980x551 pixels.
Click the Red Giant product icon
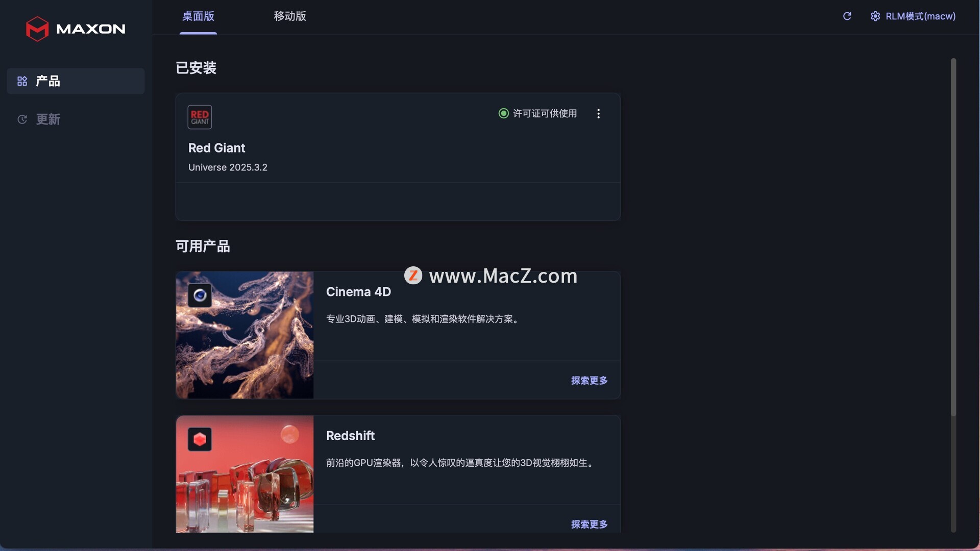click(x=200, y=117)
